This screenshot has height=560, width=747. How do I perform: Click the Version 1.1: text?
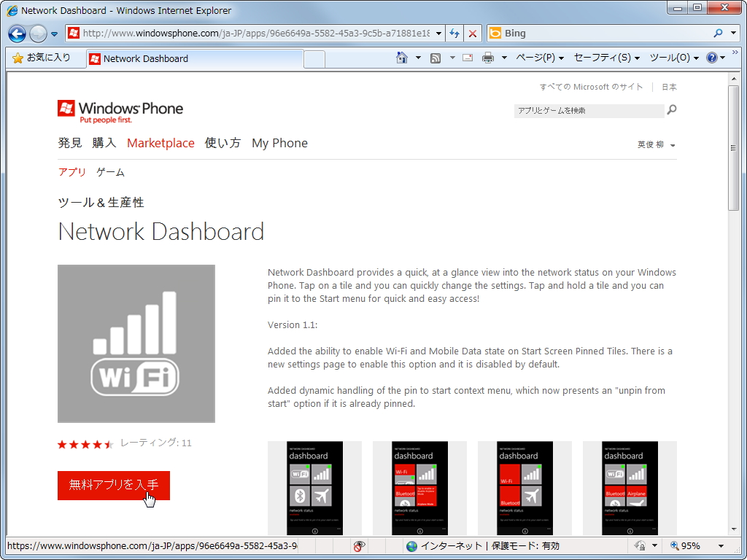(293, 324)
